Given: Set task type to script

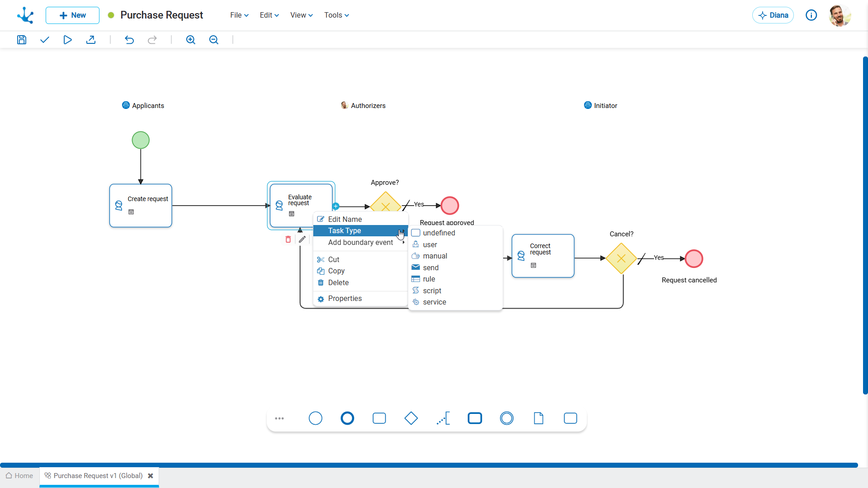Looking at the screenshot, I should point(456,291).
